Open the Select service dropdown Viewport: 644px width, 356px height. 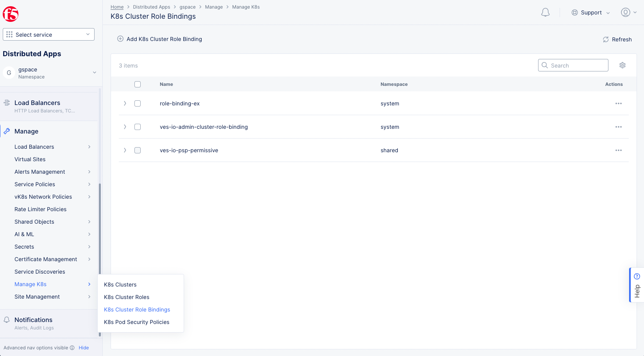pyautogui.click(x=48, y=34)
